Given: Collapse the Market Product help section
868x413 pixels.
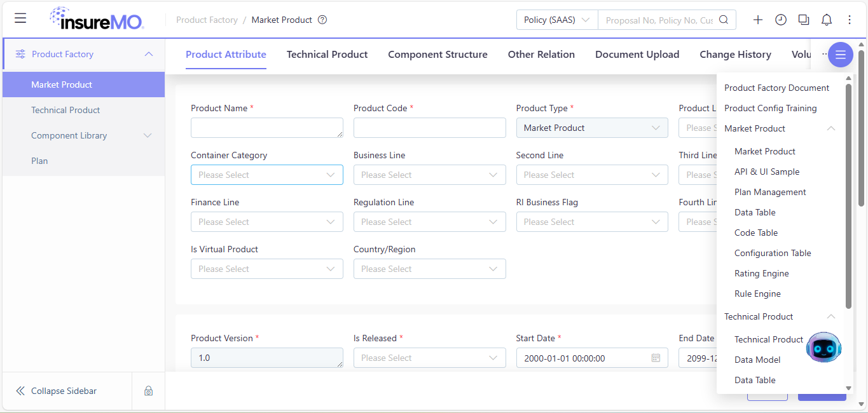Looking at the screenshot, I should pyautogui.click(x=830, y=128).
